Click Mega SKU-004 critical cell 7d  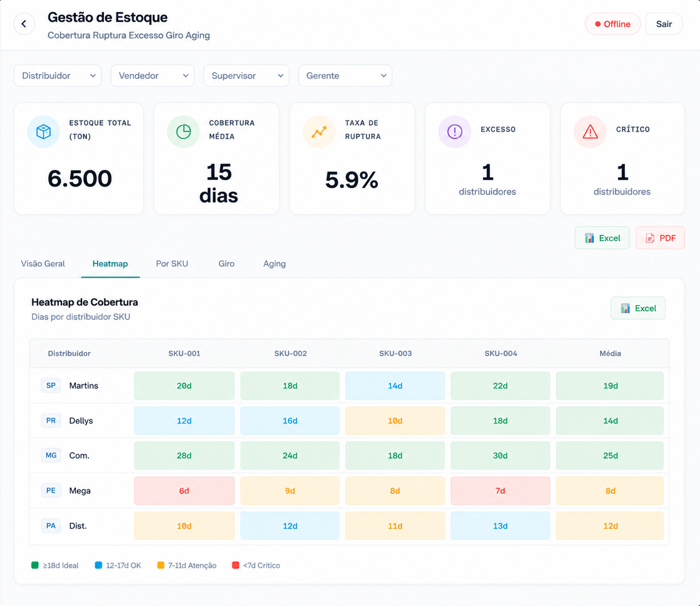(x=500, y=491)
